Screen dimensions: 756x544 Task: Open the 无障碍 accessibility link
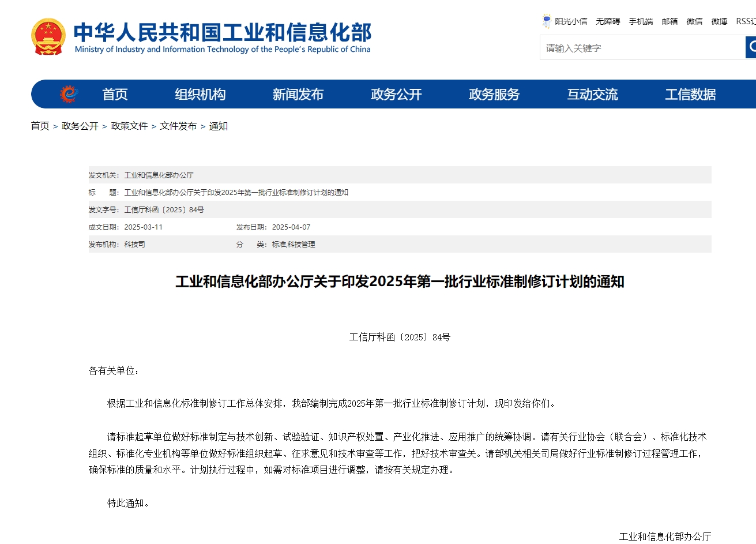pos(608,21)
